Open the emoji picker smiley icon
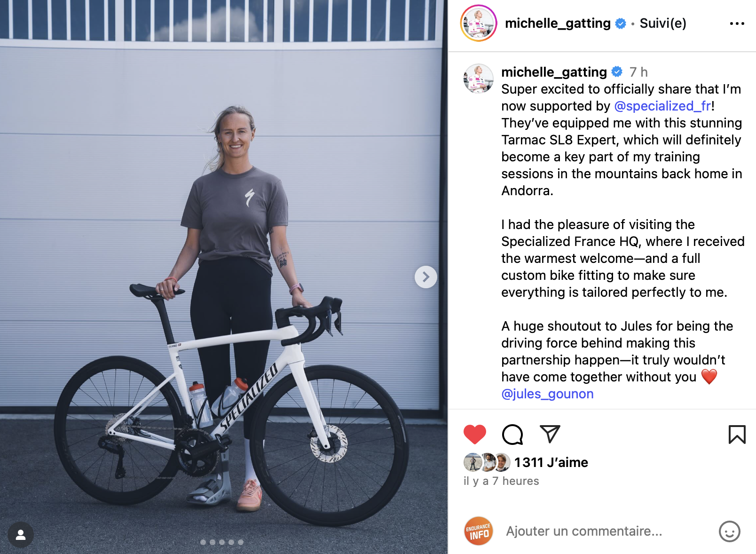 point(729,531)
